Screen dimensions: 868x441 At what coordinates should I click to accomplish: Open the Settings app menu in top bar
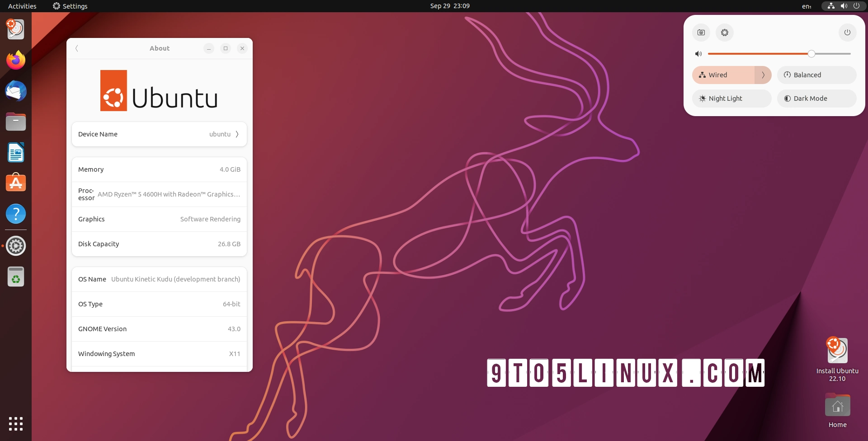70,6
